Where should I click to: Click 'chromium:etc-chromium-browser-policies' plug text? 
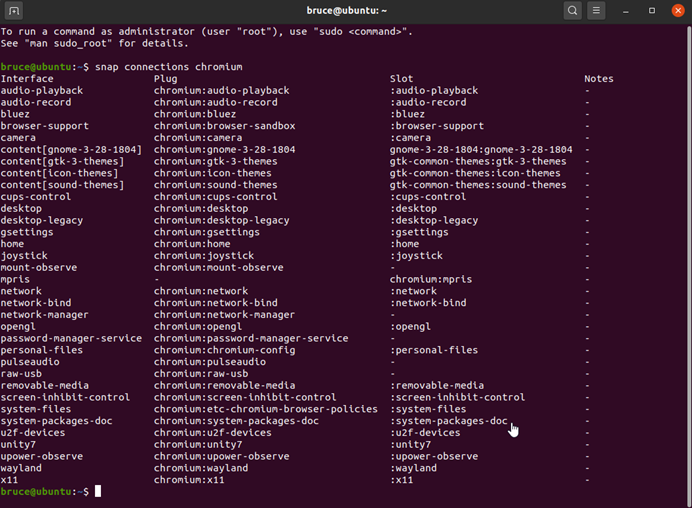point(266,409)
